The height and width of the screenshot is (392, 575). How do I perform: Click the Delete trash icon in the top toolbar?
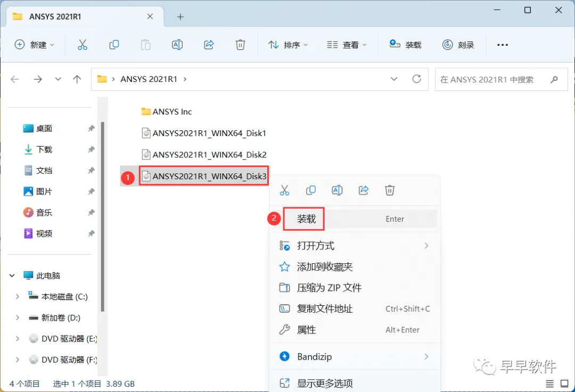[240, 45]
